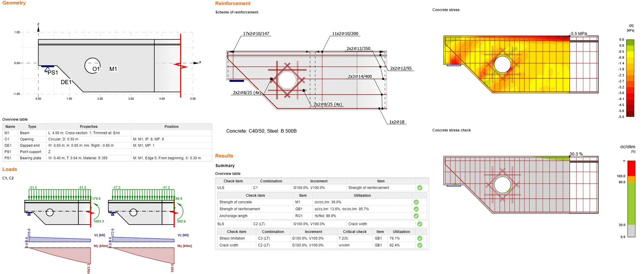Select the Results section heading
Image resolution: width=644 pixels, height=274 pixels.
click(224, 156)
